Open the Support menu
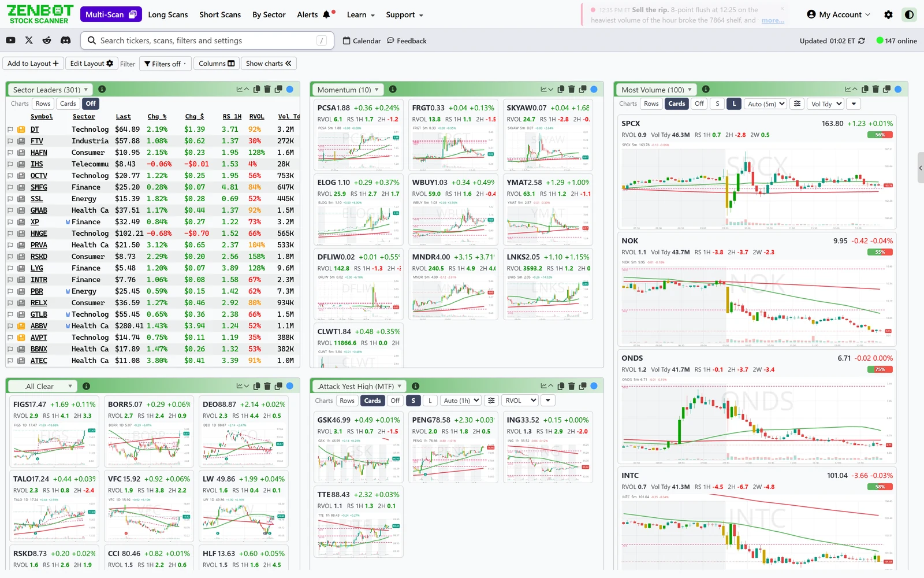The width and height of the screenshot is (924, 578). pos(404,14)
